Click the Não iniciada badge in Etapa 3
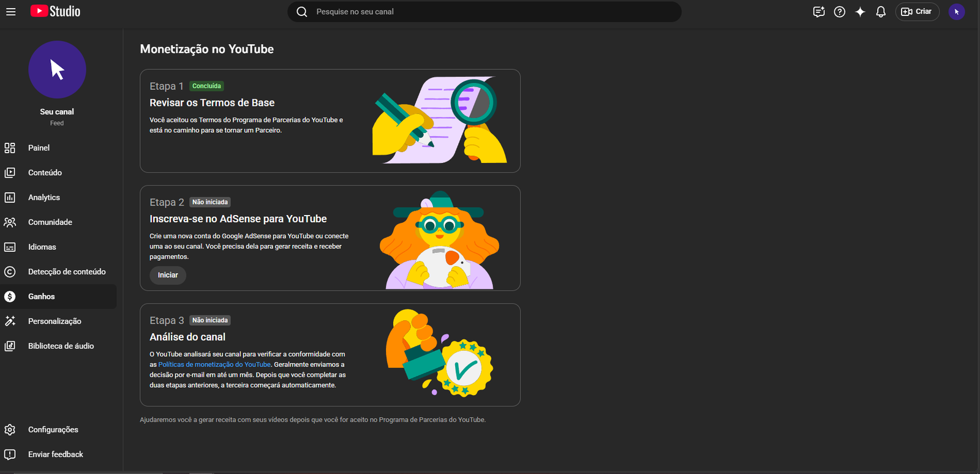 210,320
